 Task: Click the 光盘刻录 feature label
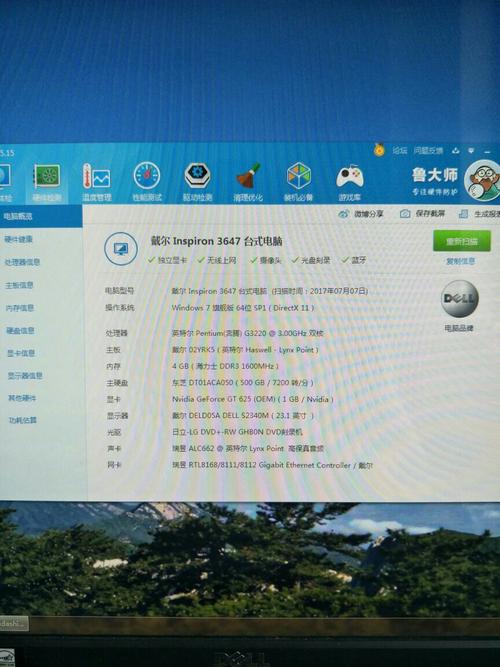(315, 260)
